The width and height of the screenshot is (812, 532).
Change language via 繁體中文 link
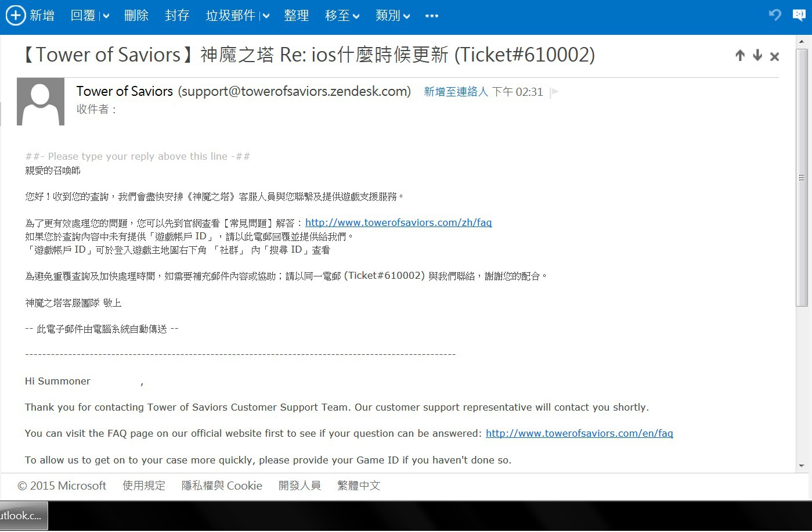pos(359,486)
